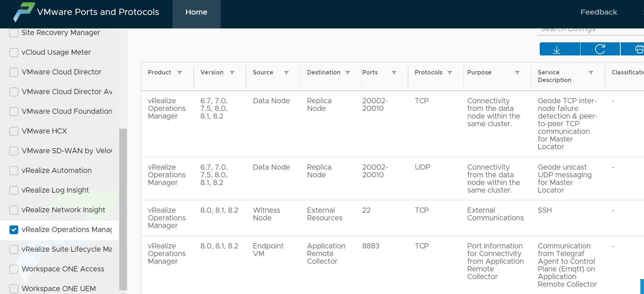Open the Destination column filter icon
This screenshot has height=294, width=644.
coord(348,73)
